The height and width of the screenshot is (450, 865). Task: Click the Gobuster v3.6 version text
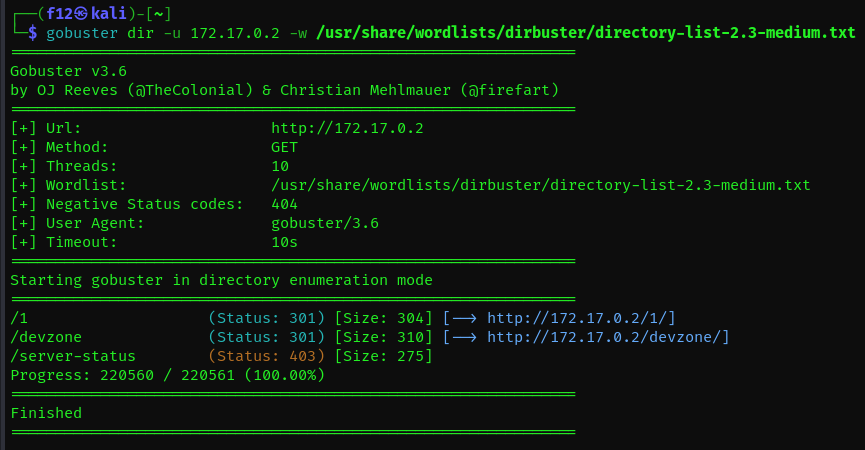68,71
